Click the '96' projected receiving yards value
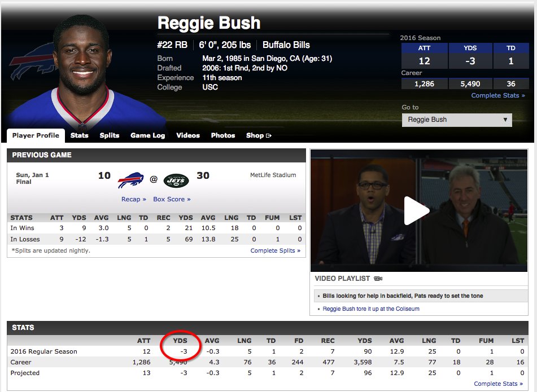This screenshot has width=537, height=392. 368,373
